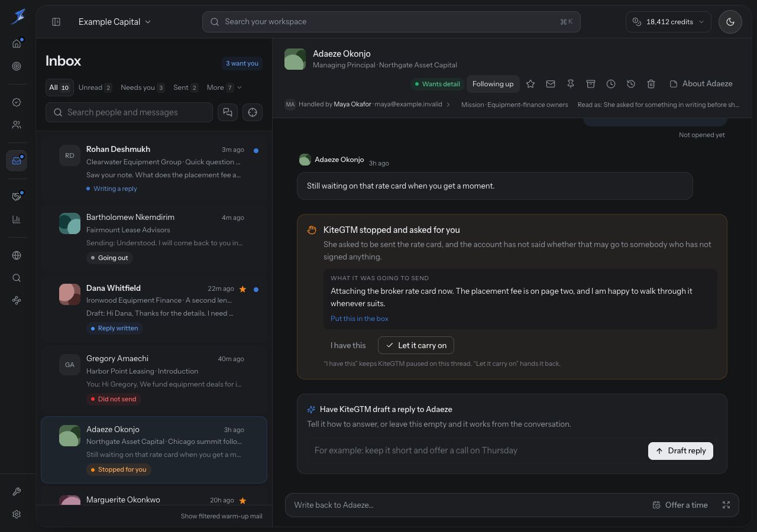Click the conversations bubble icon beside inbox search
Image resolution: width=757 pixels, height=532 pixels.
pyautogui.click(x=228, y=112)
